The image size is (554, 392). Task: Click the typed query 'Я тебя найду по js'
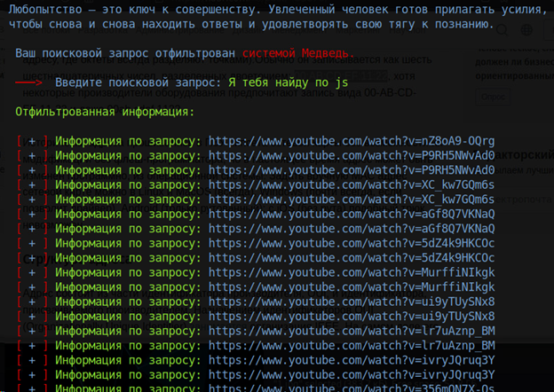289,82
